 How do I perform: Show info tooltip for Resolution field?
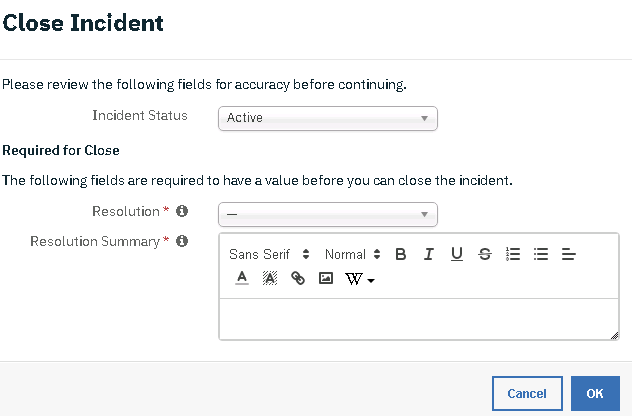[x=182, y=211]
